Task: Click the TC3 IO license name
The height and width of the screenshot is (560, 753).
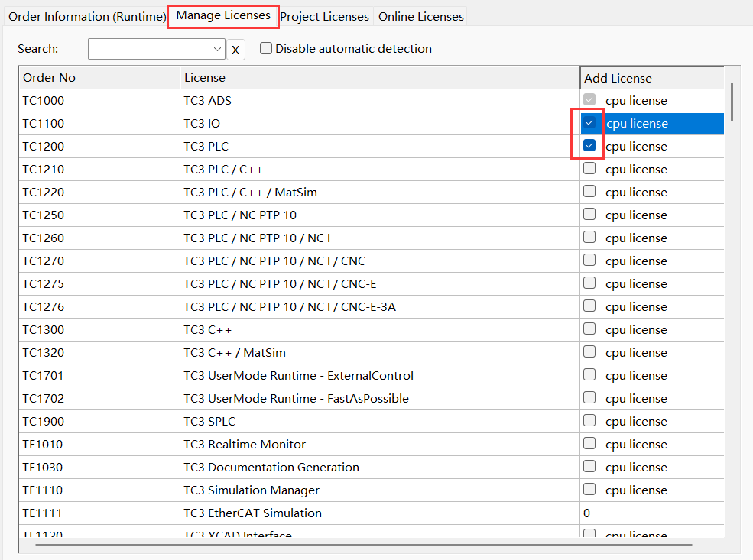Action: 202,124
